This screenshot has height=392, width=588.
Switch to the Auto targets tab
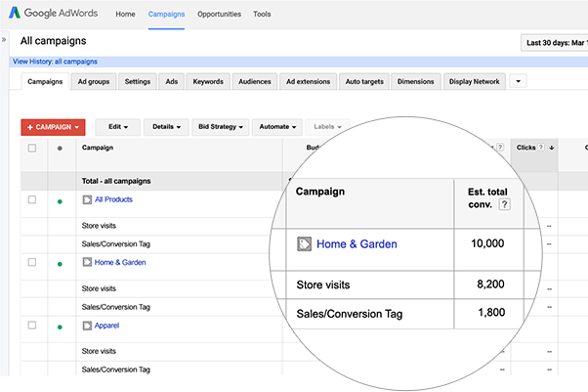tap(364, 81)
